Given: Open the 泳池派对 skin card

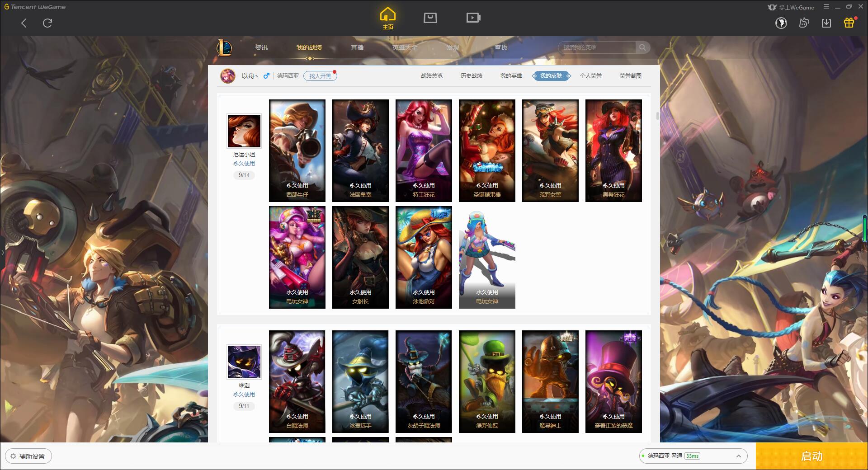Looking at the screenshot, I should pyautogui.click(x=424, y=257).
